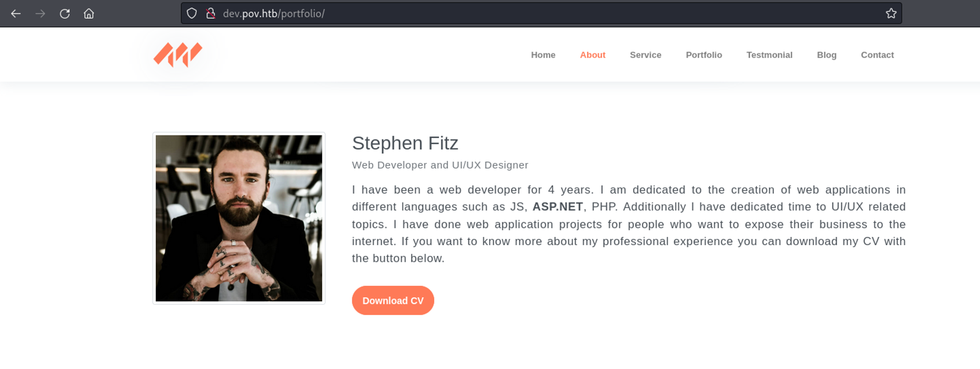Go to the Contact section
The width and height of the screenshot is (980, 369).
pyautogui.click(x=877, y=55)
